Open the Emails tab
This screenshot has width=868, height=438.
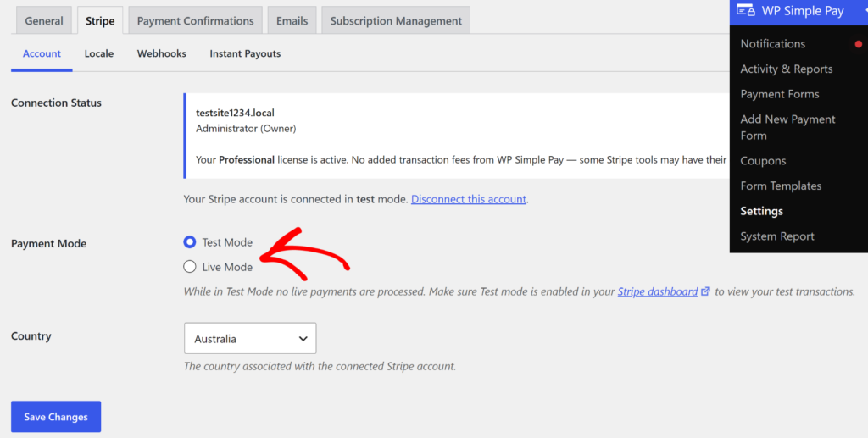click(292, 20)
